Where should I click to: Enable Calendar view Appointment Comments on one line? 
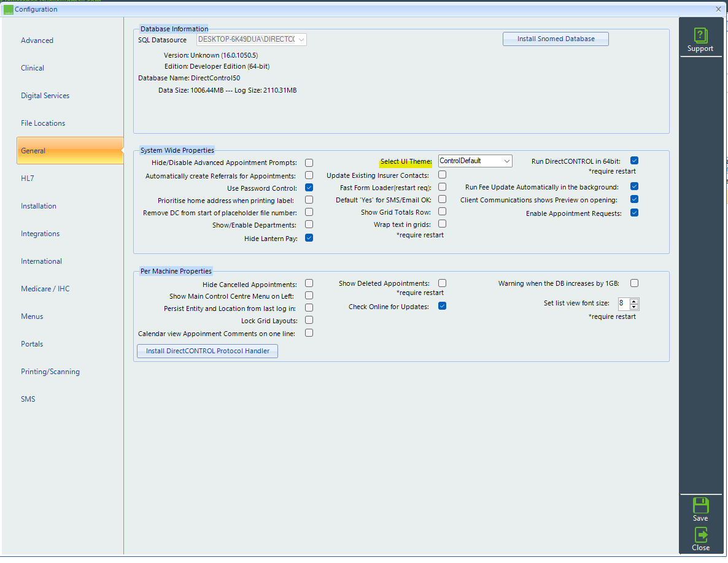click(309, 333)
